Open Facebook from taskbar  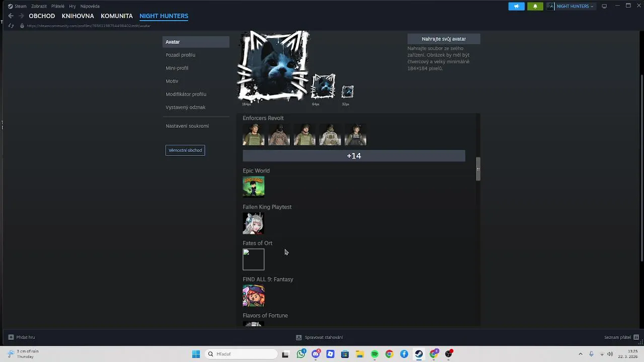[x=404, y=354]
